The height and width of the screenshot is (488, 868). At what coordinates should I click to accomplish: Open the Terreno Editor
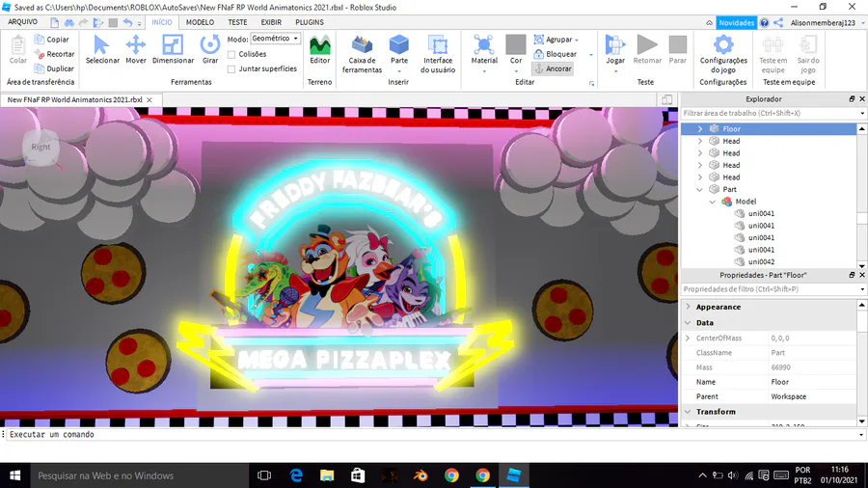(x=319, y=49)
